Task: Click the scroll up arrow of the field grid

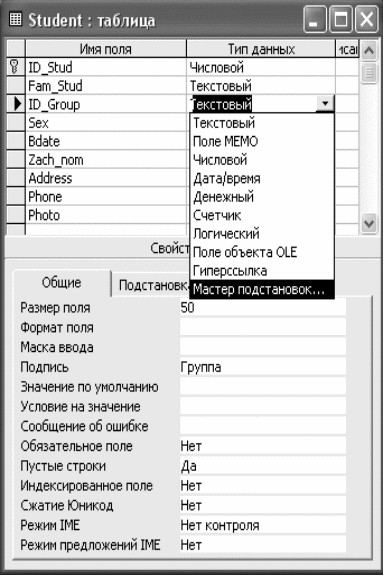Action: pyautogui.click(x=369, y=51)
